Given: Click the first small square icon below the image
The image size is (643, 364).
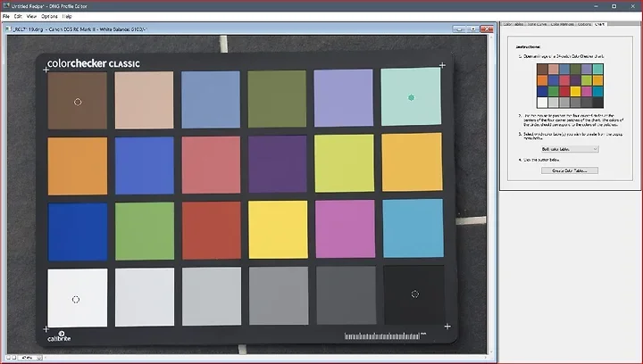Looking at the screenshot, I should pos(8,358).
